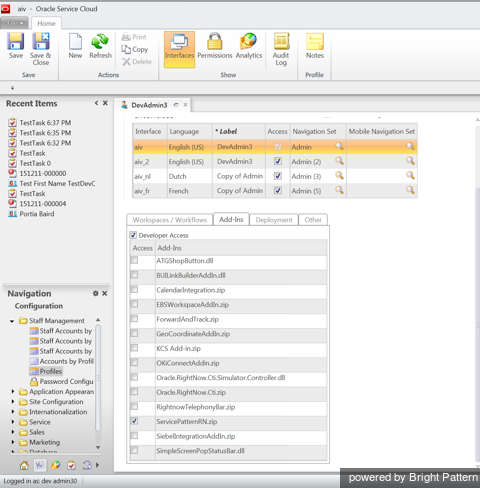Click Navigation panel gear settings icon
480x488 pixels.
[x=96, y=293]
